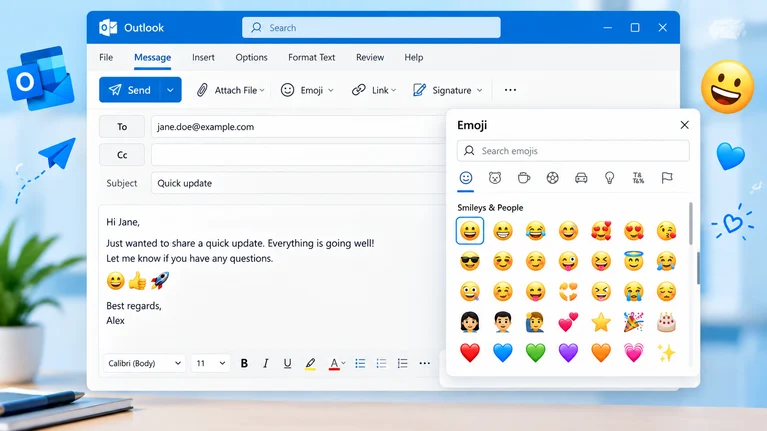The image size is (767, 431).
Task: Insert the birthday cake emoji
Action: point(666,322)
